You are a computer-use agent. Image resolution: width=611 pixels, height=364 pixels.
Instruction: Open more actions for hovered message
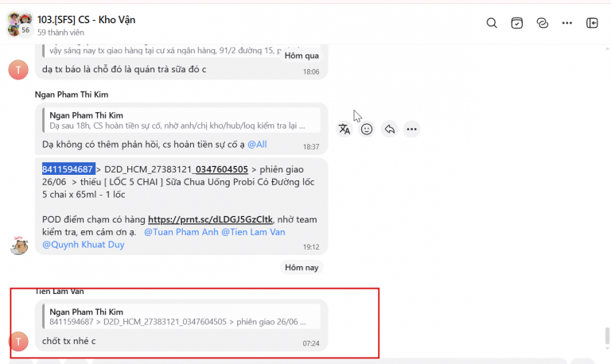point(411,130)
